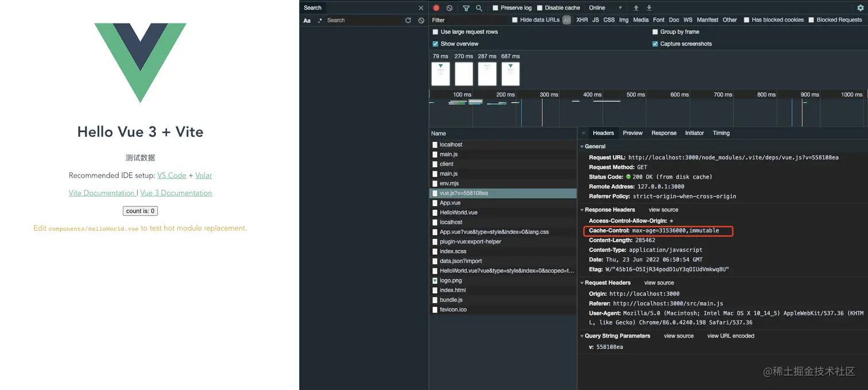868x390 pixels.
Task: Open Network settings gear
Action: pos(860,8)
